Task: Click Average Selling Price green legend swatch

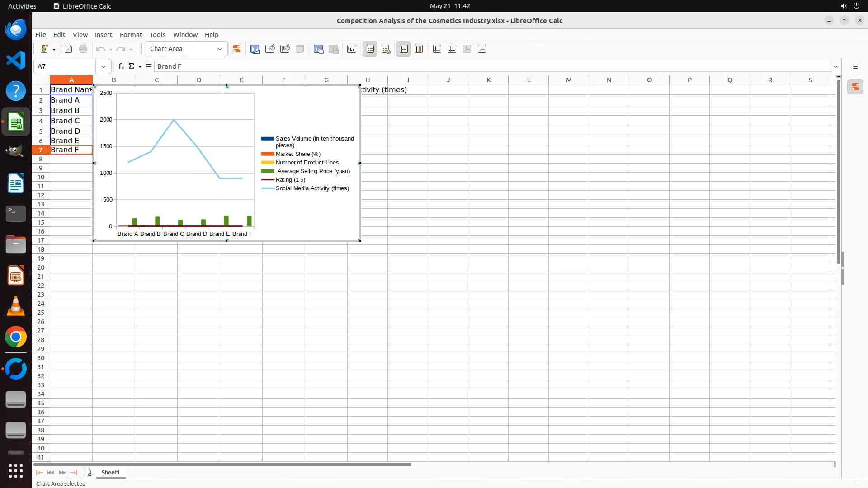Action: tap(268, 171)
